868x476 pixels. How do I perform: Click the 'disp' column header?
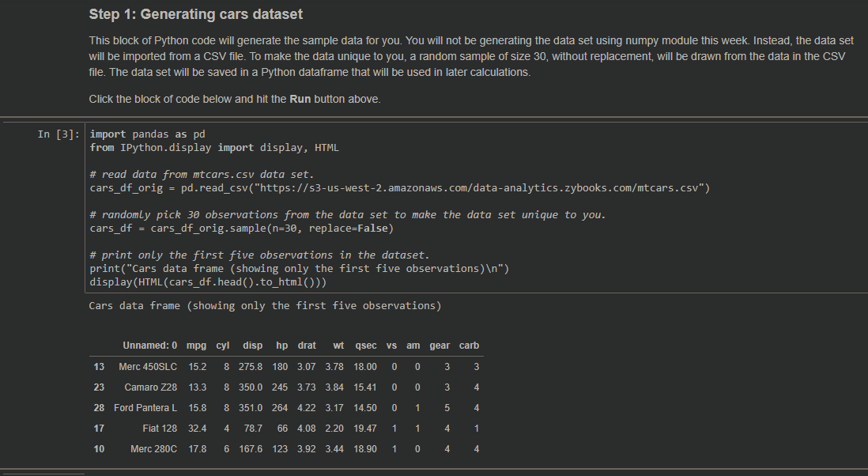click(252, 346)
